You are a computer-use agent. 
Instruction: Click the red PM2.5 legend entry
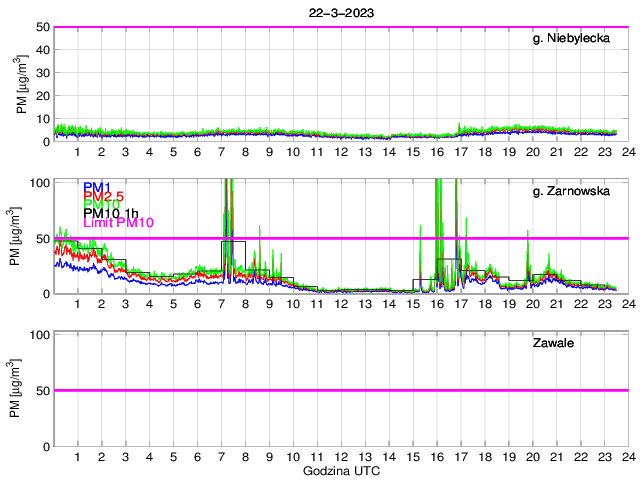[103, 196]
